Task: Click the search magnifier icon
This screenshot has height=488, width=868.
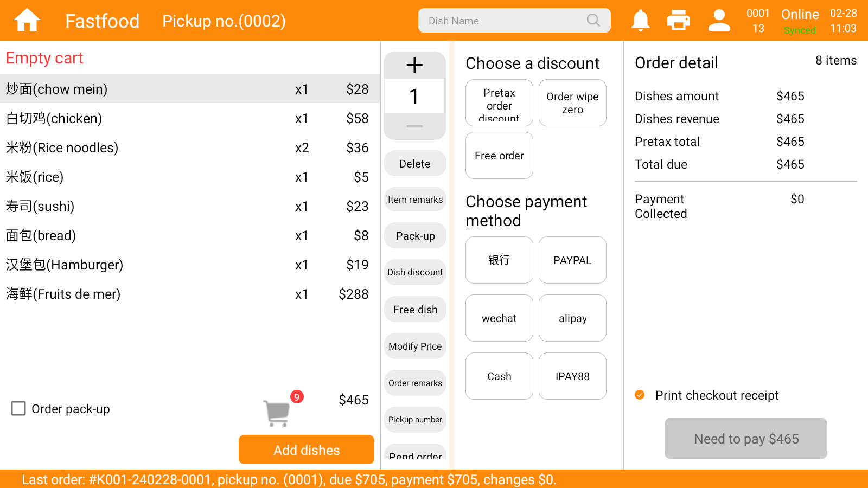Action: tap(593, 20)
